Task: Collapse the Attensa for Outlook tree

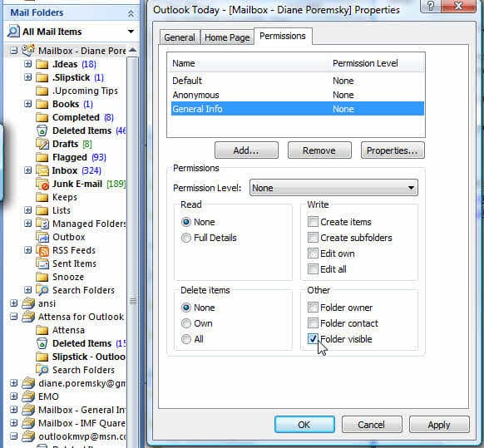Action: coord(13,316)
